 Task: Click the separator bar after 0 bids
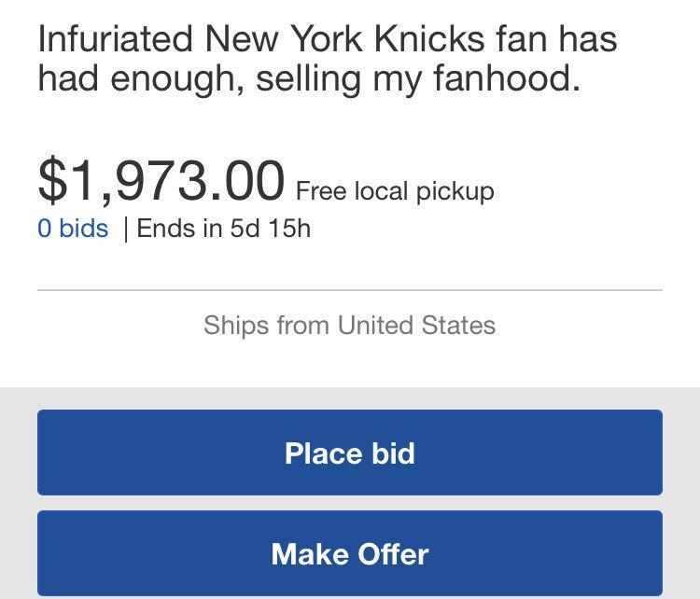(x=124, y=230)
